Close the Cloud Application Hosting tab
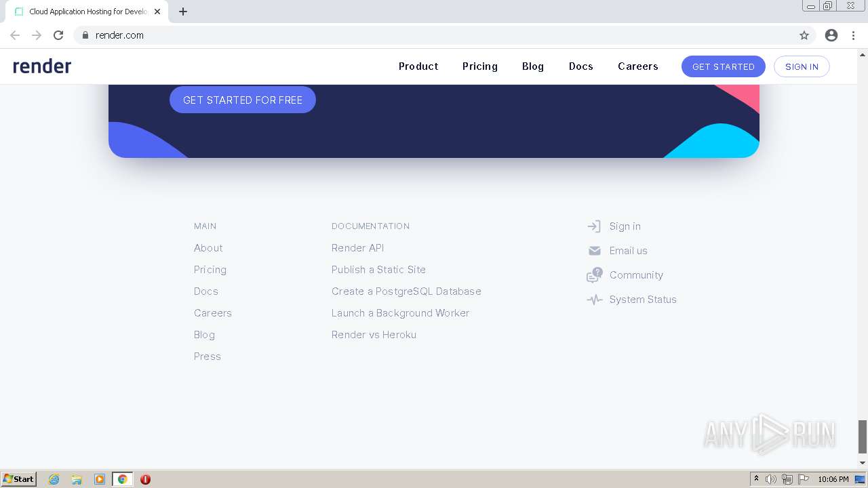Image resolution: width=868 pixels, height=488 pixels. [x=157, y=12]
